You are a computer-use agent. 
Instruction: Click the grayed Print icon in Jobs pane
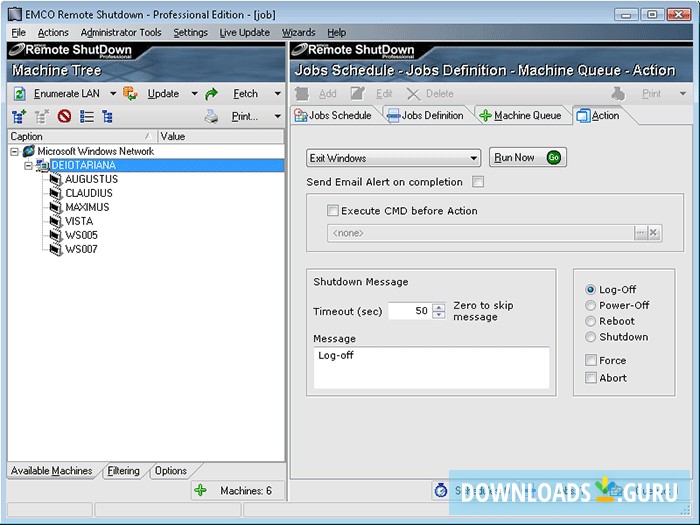618,94
